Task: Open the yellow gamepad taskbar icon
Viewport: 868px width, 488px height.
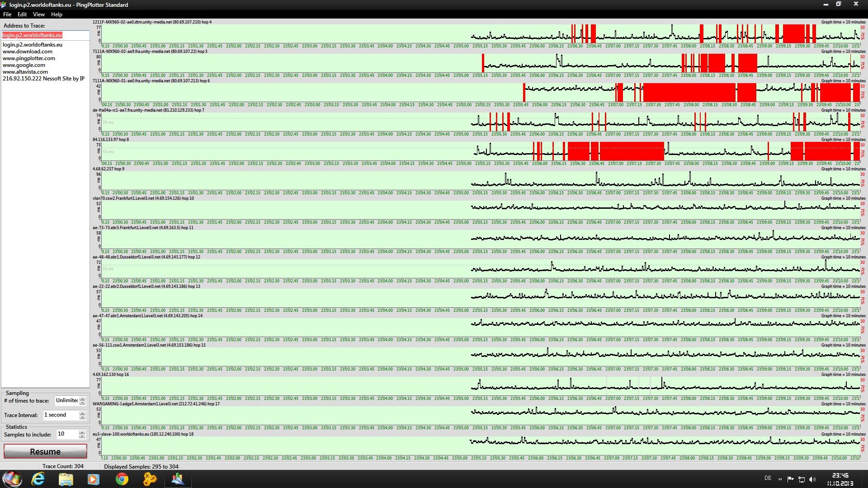Action: click(x=150, y=479)
